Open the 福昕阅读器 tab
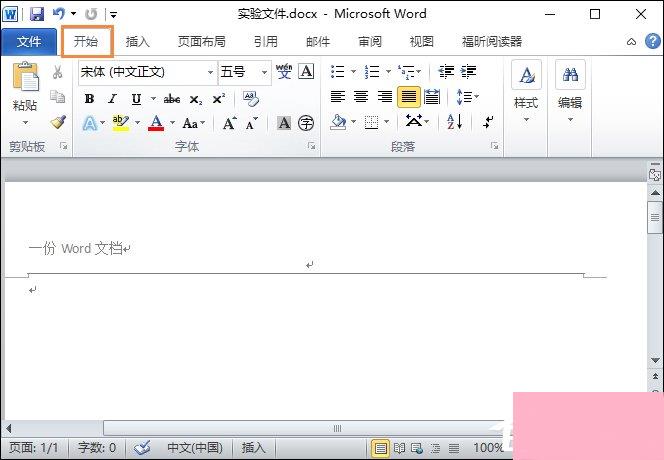 coord(492,42)
